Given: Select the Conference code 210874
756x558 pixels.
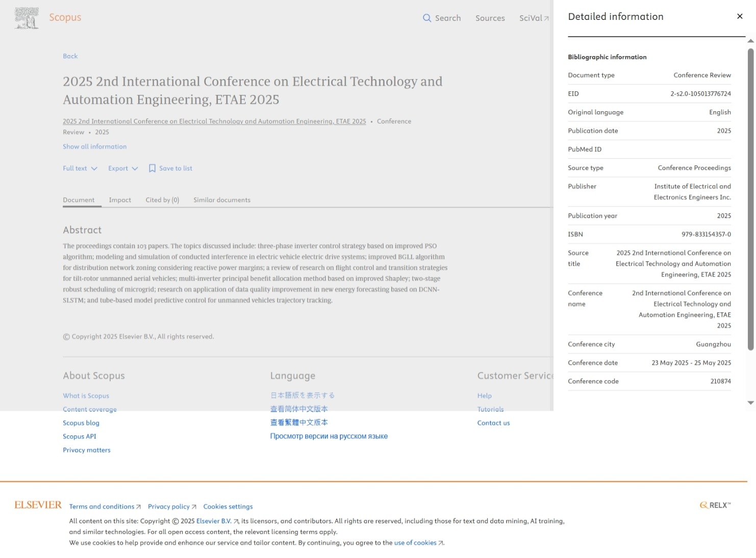Looking at the screenshot, I should click(x=721, y=382).
